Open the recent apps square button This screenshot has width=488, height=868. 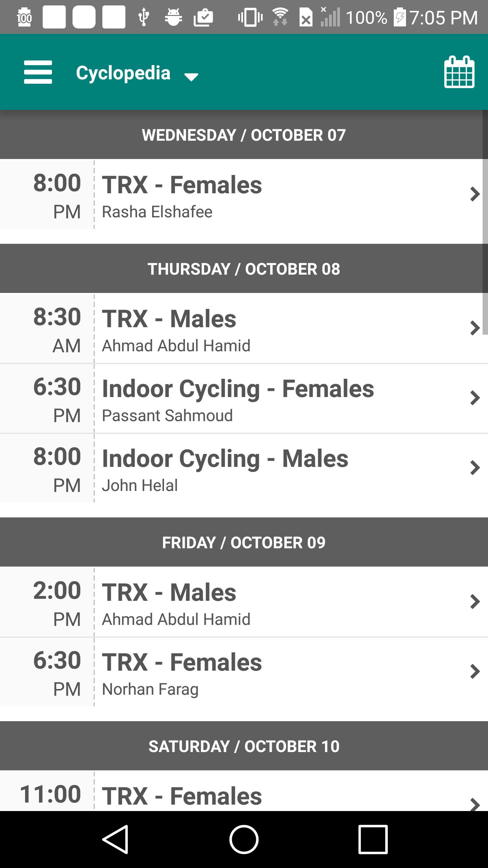pyautogui.click(x=373, y=839)
